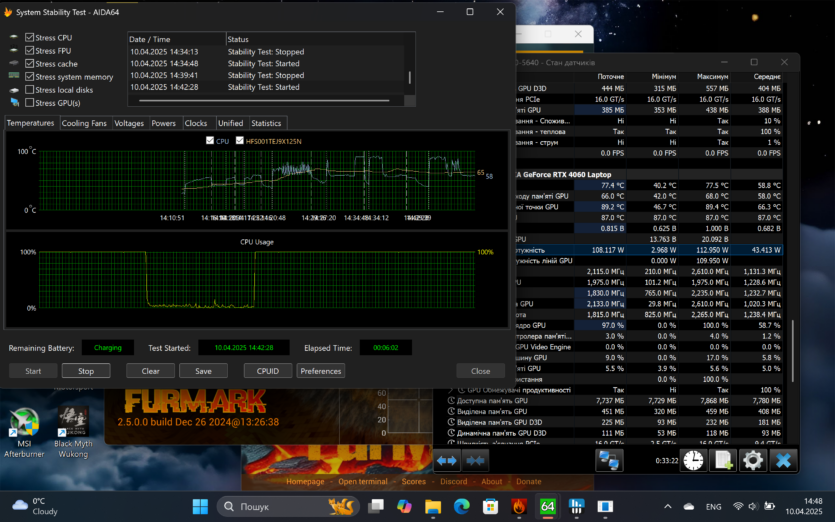The image size is (835, 522).
Task: Enable Stress GPU(s) checkbox
Action: click(x=30, y=103)
